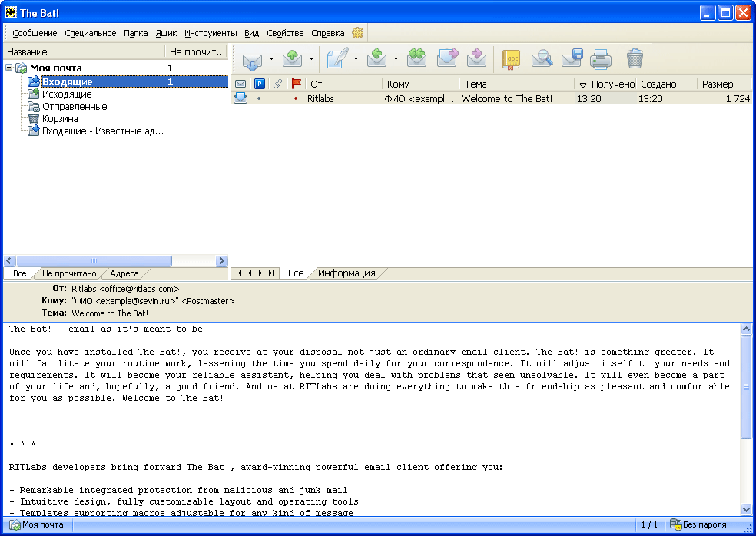Click folder pane horizontal scroll right arrow
The width and height of the screenshot is (756, 536).
(221, 261)
